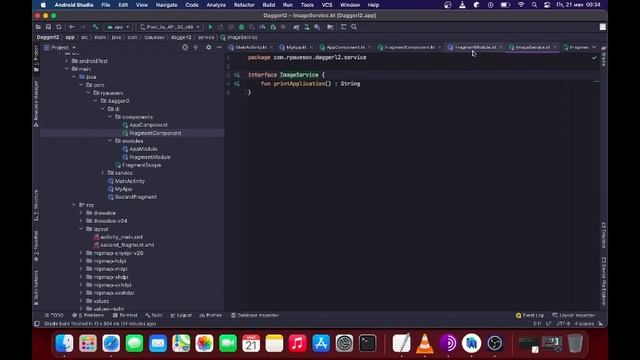
Task: Open VLC cone icon in the Dock
Action: (424, 343)
